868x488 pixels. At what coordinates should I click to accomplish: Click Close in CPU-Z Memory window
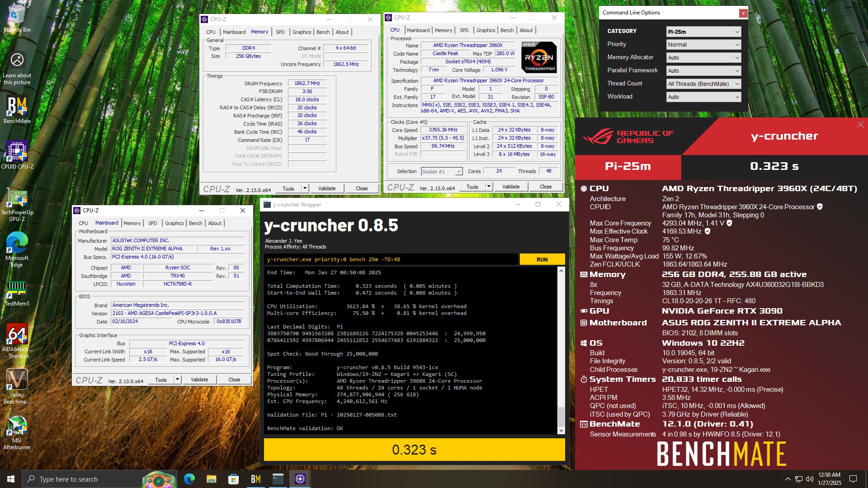click(362, 188)
